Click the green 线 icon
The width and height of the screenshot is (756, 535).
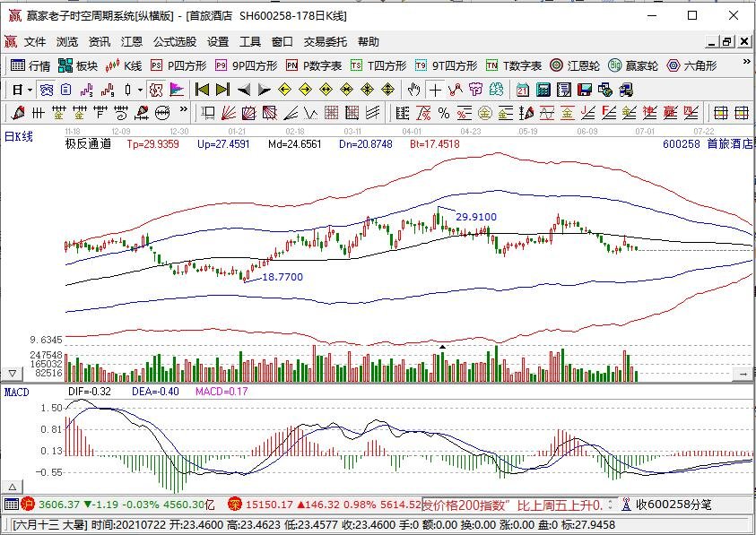496,90
